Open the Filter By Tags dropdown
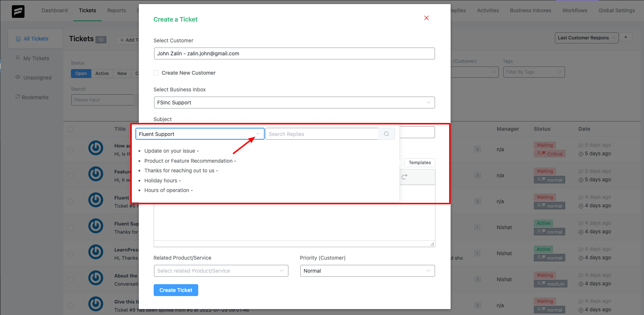Screen dimensions: 644x315 click(x=534, y=72)
